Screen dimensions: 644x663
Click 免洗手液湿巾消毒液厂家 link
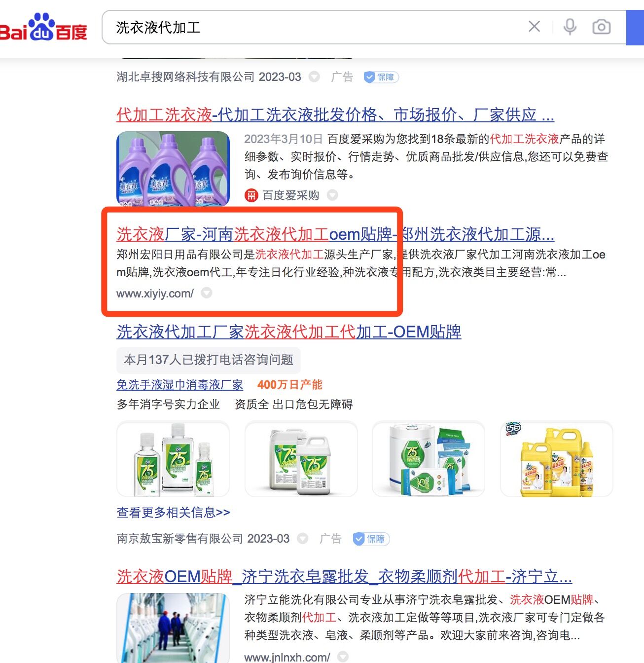180,385
